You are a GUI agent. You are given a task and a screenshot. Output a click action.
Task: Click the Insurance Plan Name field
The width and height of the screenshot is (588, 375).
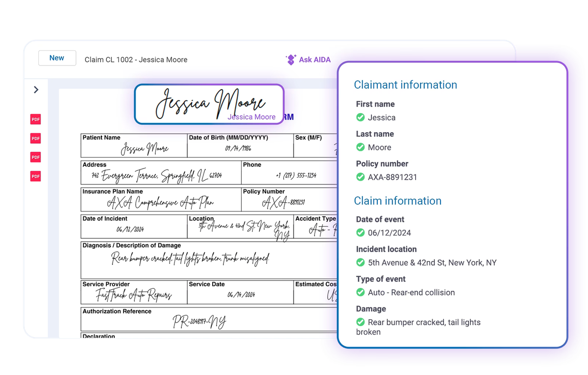(x=161, y=199)
